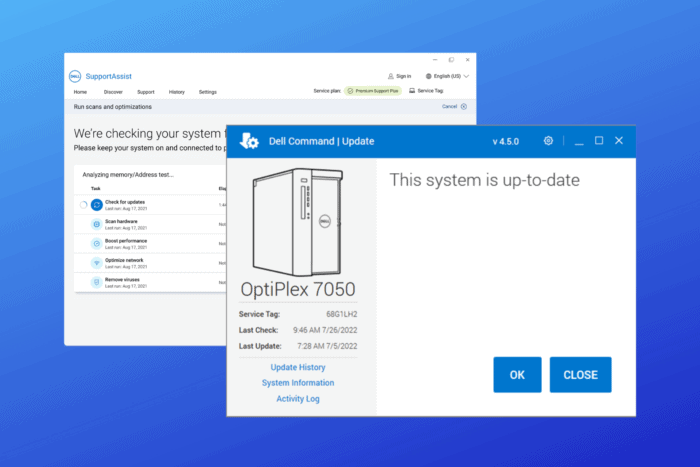Open the Home tab in SupportAssist
The image size is (700, 467).
tap(80, 92)
